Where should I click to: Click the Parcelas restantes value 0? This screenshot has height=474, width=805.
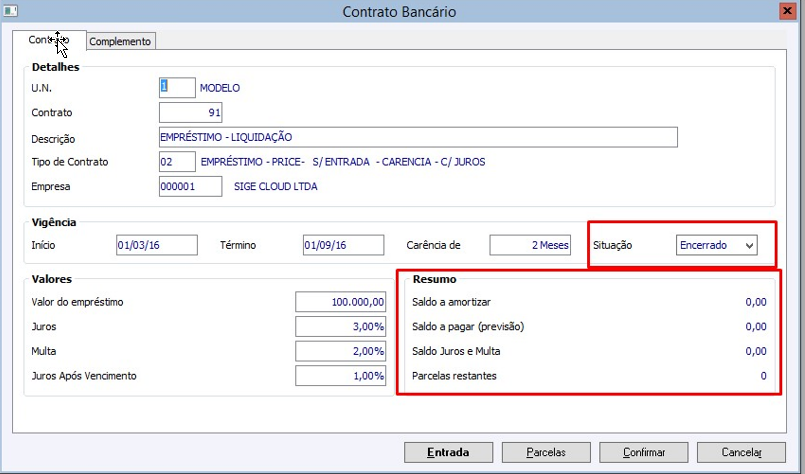coord(763,376)
